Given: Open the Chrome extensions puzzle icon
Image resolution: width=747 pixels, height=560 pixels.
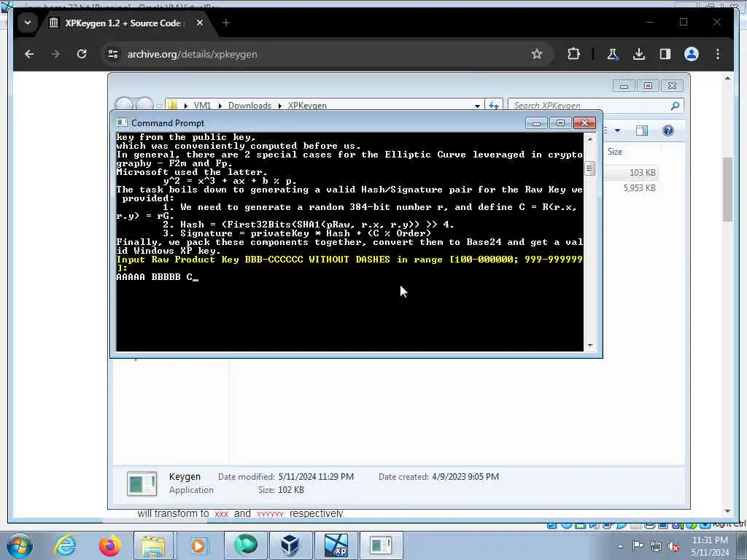Looking at the screenshot, I should [x=573, y=54].
